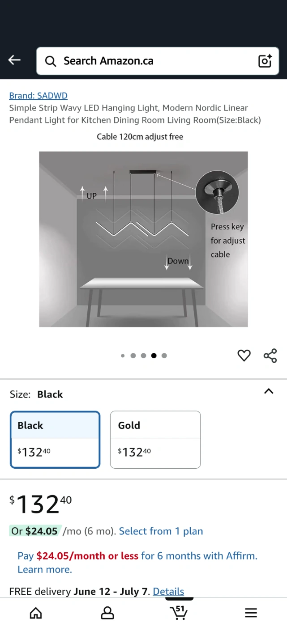
Task: Open delivery Details link
Action: click(168, 592)
